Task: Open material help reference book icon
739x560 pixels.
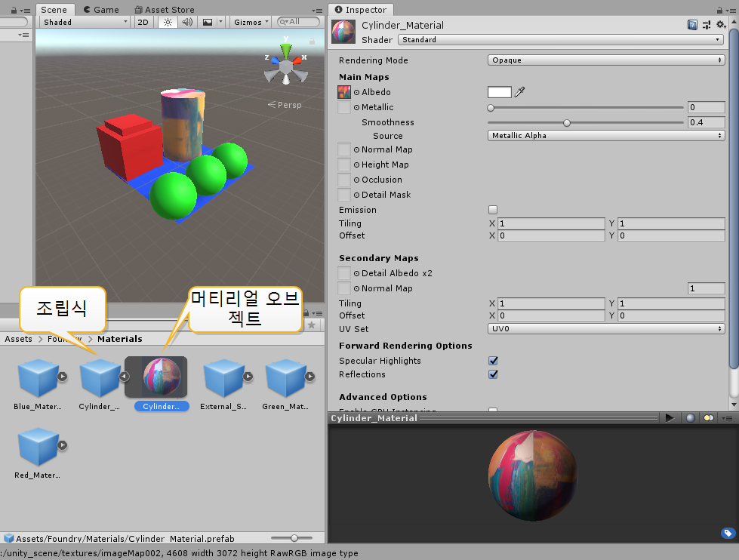Action: click(693, 26)
